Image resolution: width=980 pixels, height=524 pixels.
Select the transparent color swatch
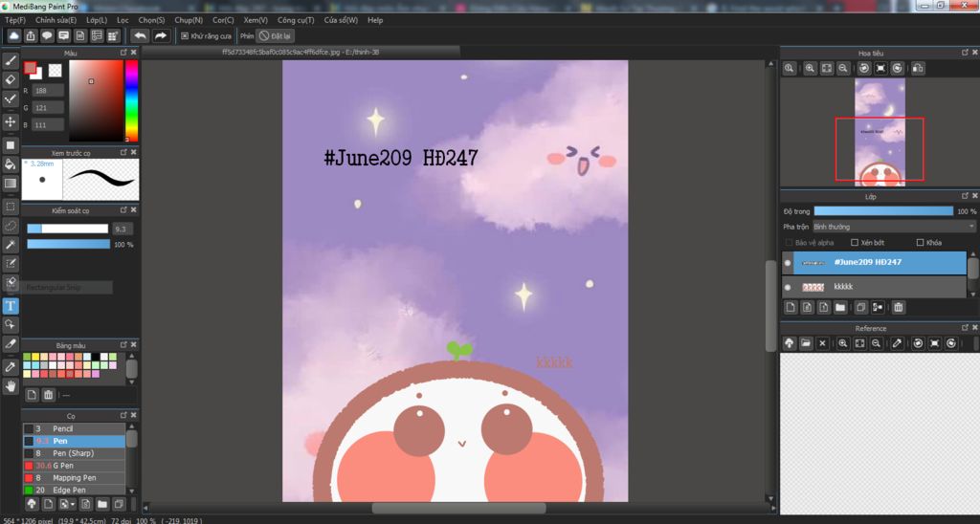pyautogui.click(x=55, y=71)
